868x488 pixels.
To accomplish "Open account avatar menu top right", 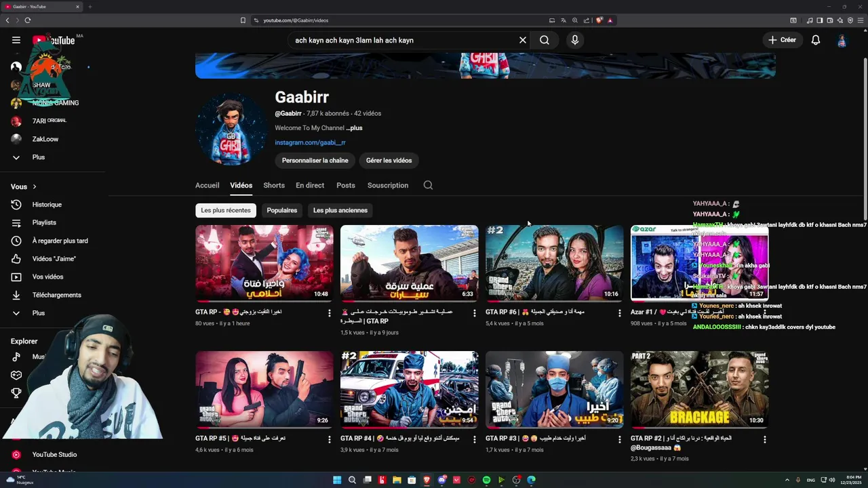I will pos(842,40).
